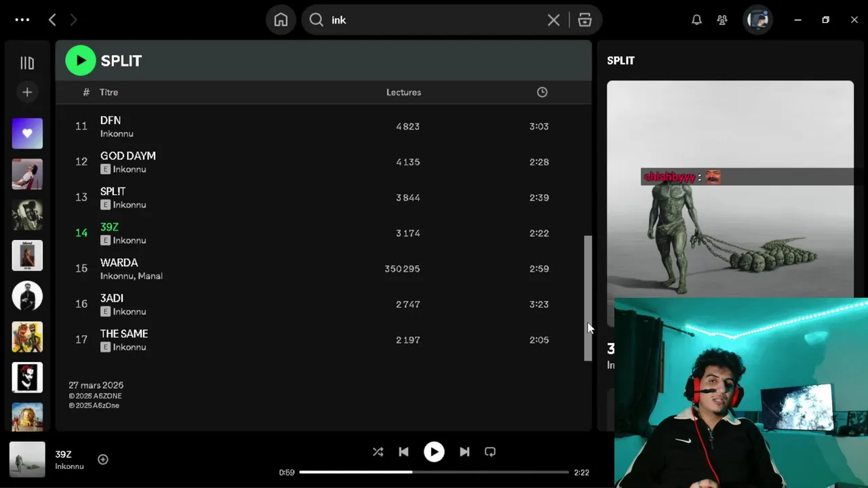
Task: Open the round black artist sidebar item
Action: point(27,296)
